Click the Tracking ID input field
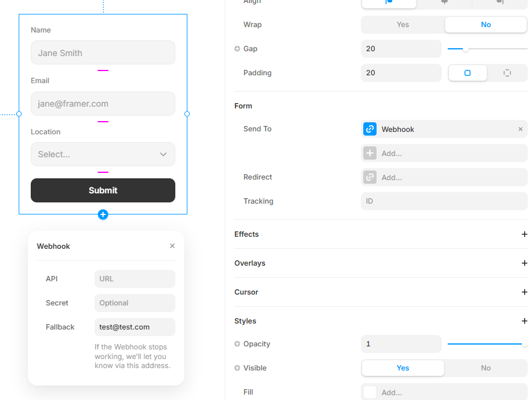This screenshot has width=532, height=400. 444,201
